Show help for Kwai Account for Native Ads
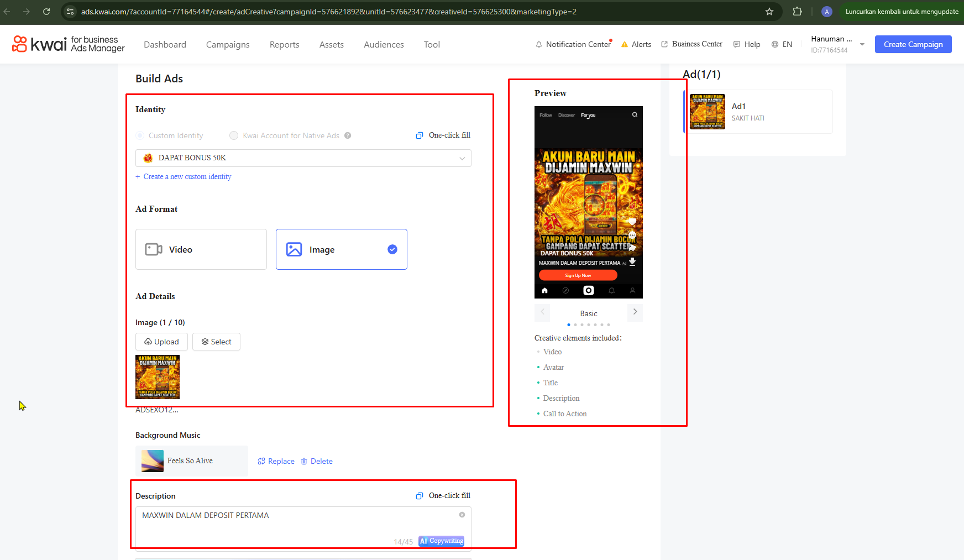The image size is (964, 560). (348, 135)
